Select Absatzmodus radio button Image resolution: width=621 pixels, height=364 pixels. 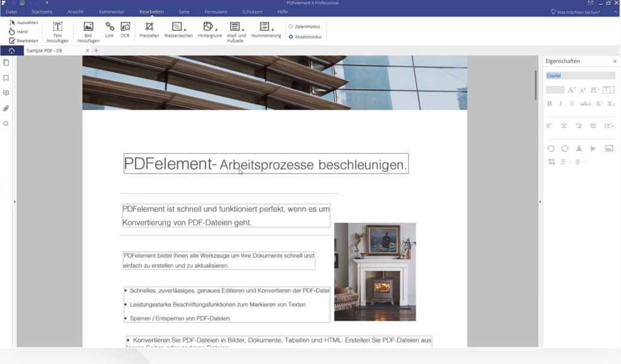pos(305,37)
